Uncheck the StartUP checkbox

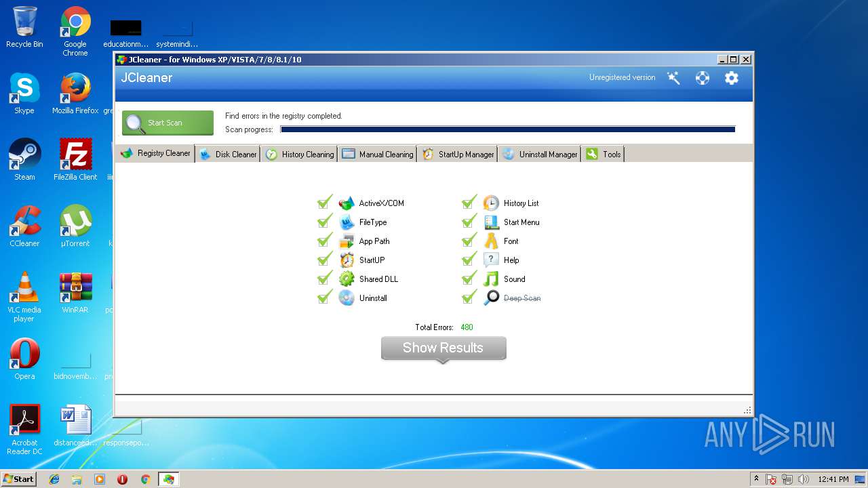coord(325,260)
